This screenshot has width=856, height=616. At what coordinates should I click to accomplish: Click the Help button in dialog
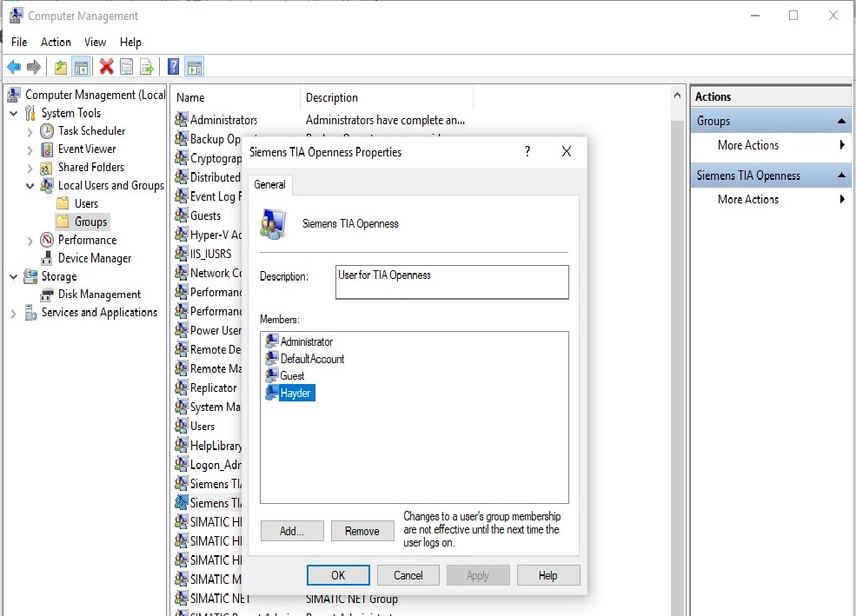point(548,575)
